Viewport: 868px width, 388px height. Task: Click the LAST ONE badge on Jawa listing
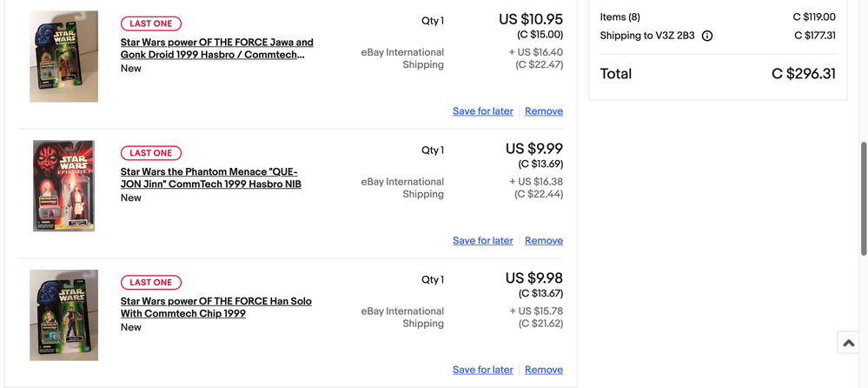point(151,23)
